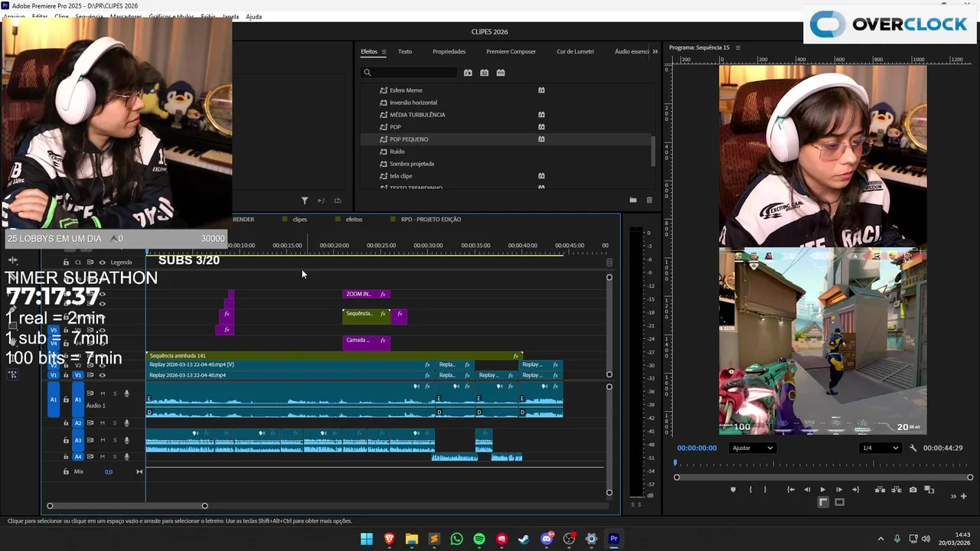Image resolution: width=980 pixels, height=551 pixels.
Task: Switch to the Propriedades tab
Action: tap(449, 51)
